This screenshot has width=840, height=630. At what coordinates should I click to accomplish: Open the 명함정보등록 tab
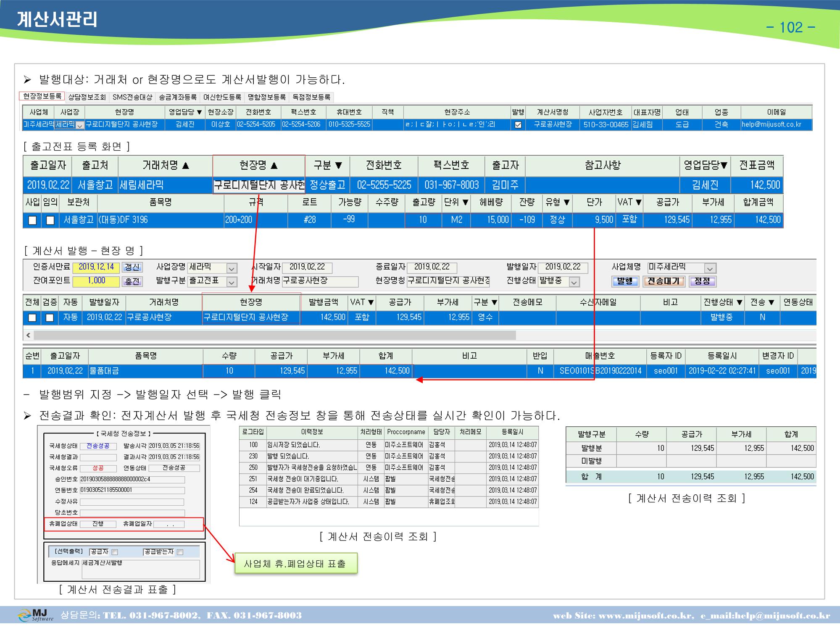coord(267,97)
